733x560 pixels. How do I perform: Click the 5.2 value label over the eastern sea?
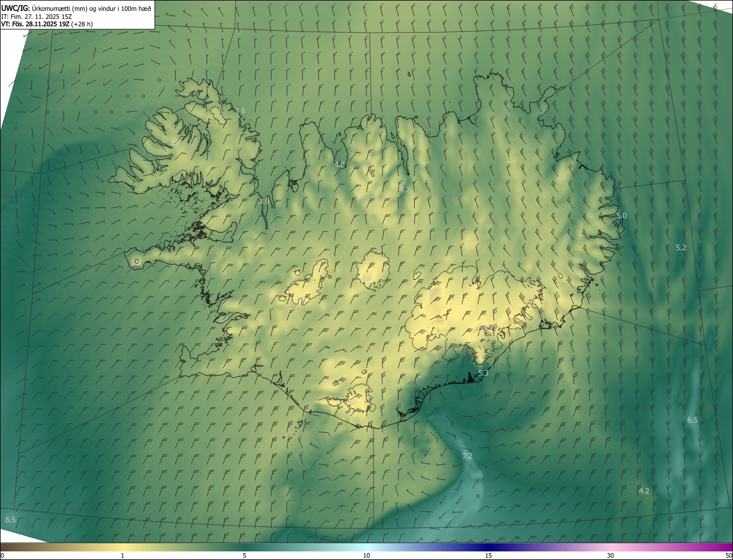681,247
